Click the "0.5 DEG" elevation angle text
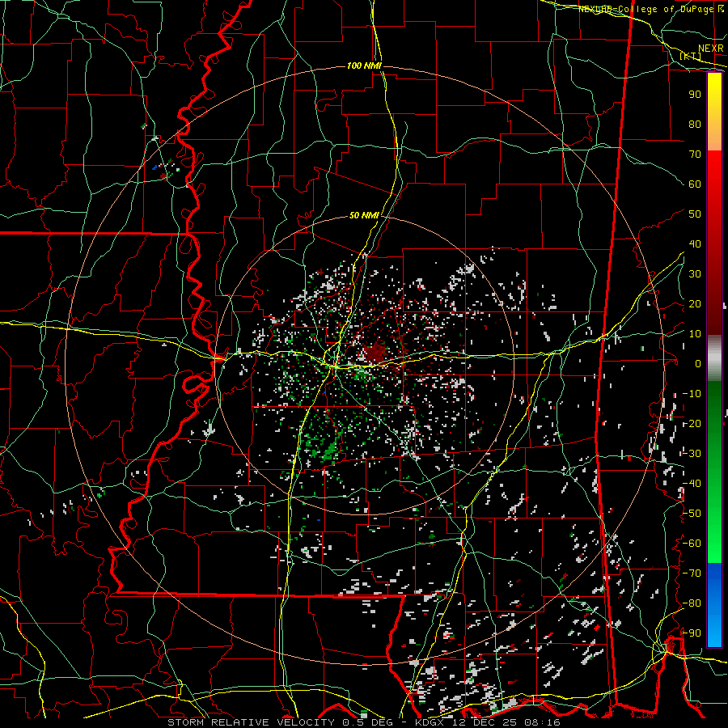 [x=367, y=722]
